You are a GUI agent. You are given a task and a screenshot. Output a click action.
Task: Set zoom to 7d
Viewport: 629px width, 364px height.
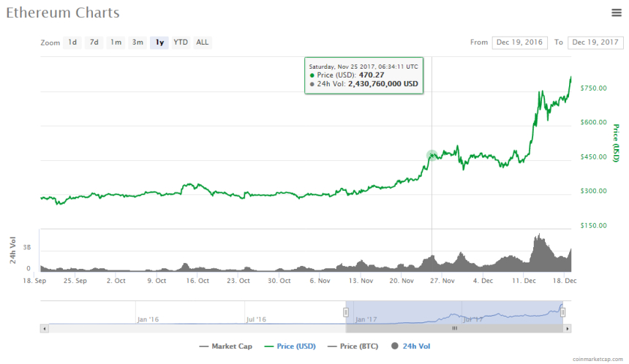coord(94,42)
